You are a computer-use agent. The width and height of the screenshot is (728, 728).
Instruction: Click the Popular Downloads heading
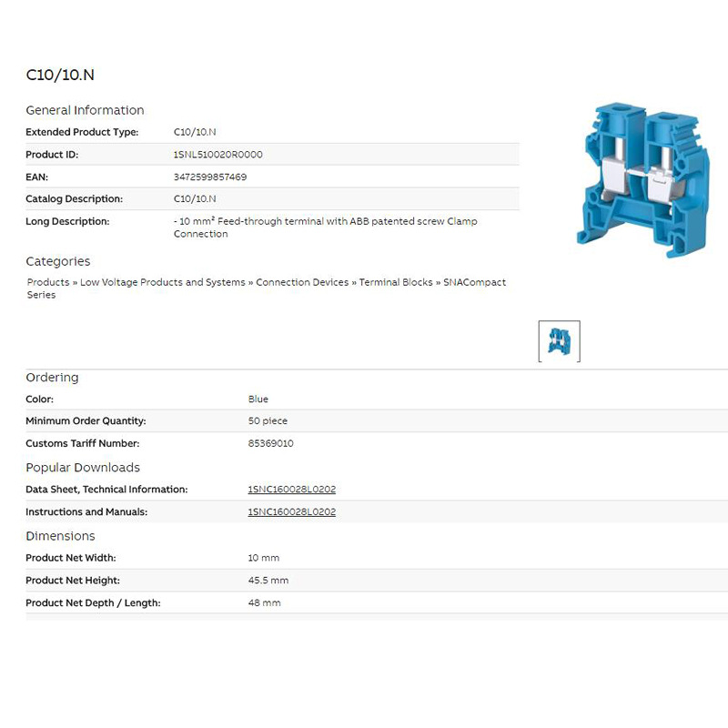pos(83,468)
